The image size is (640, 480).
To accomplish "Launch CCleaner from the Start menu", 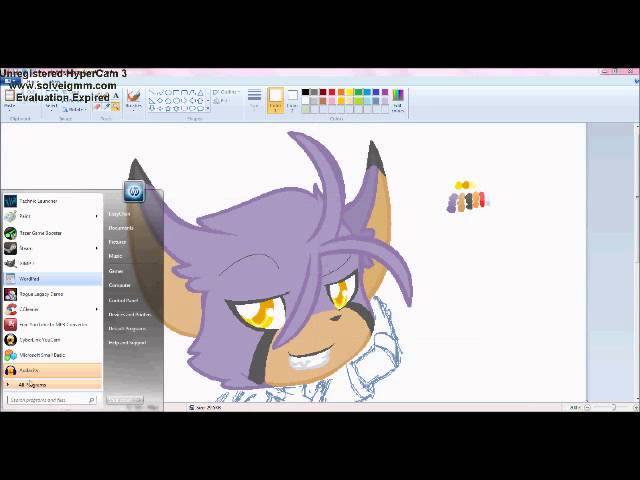I will click(52, 309).
